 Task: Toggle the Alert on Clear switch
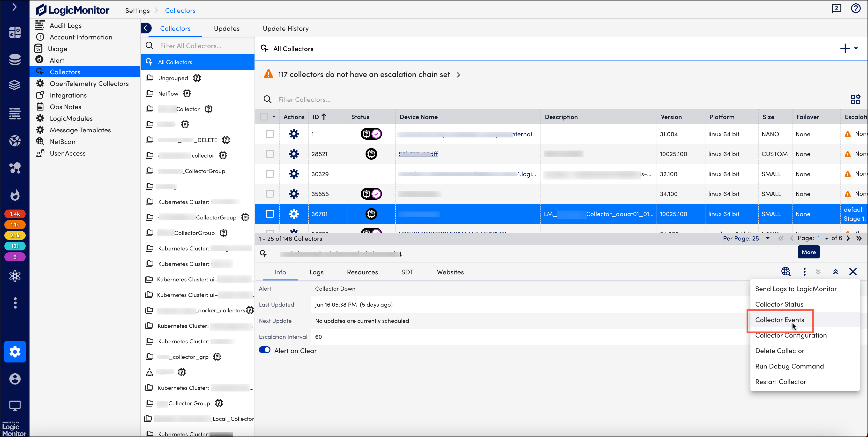(264, 350)
